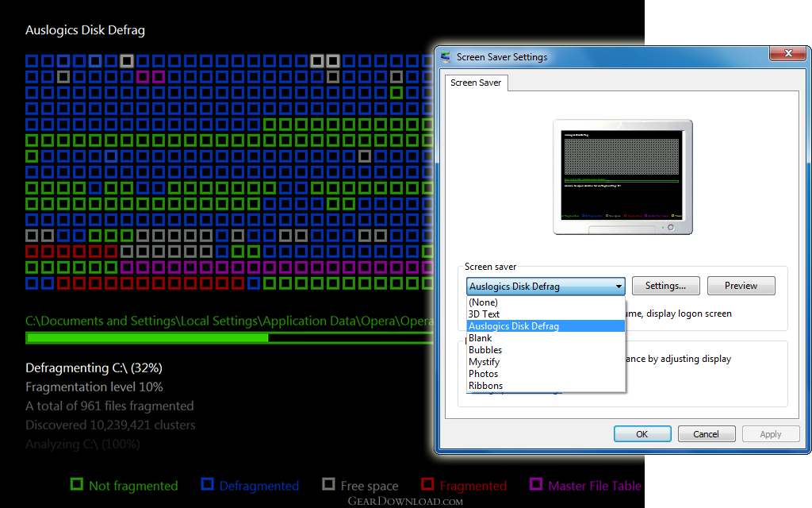
Task: Close the Screen Saver Settings dialog
Action: pyautogui.click(x=788, y=53)
